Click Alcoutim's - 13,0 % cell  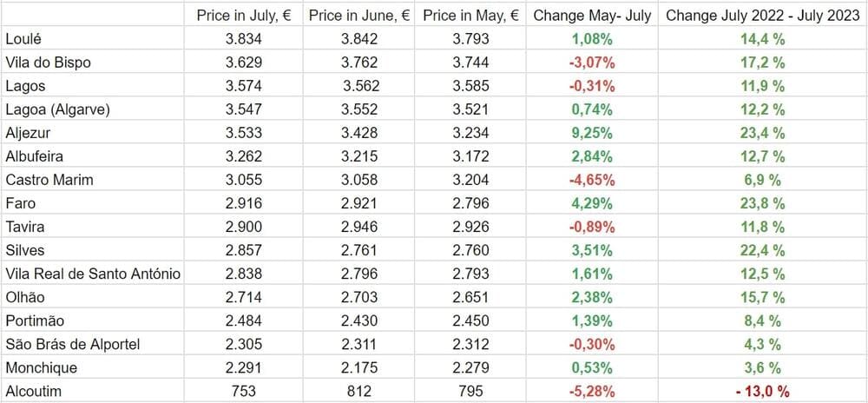[x=761, y=391]
